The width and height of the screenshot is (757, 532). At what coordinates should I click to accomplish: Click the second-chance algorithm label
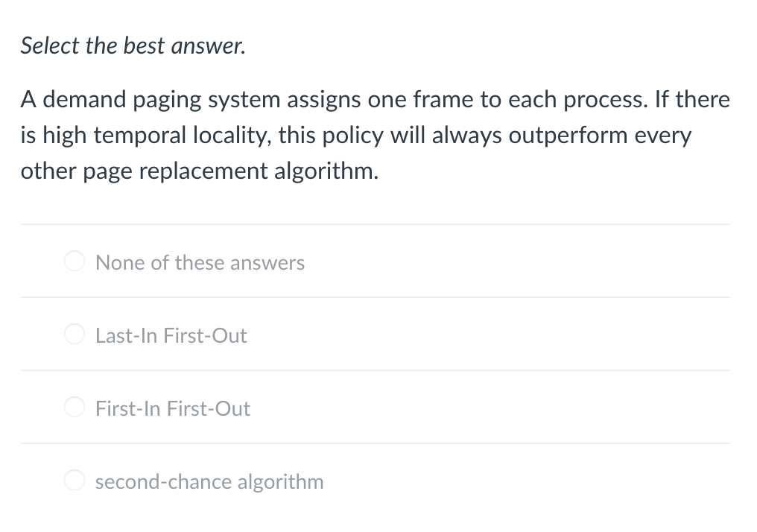tap(209, 481)
